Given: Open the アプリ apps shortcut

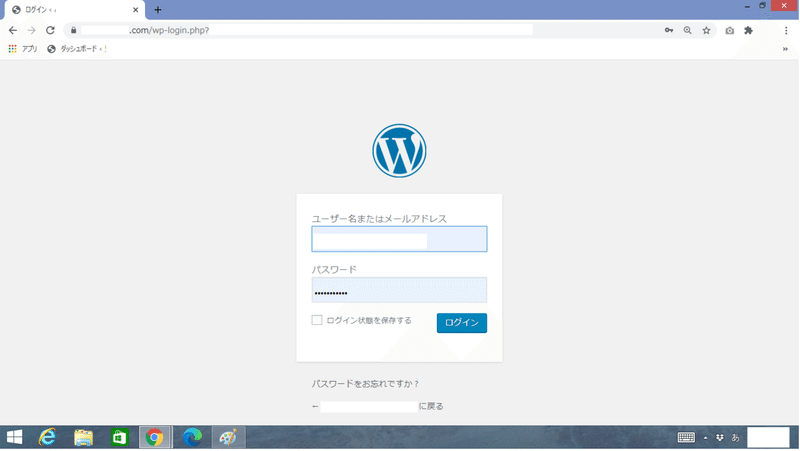Looking at the screenshot, I should point(23,49).
